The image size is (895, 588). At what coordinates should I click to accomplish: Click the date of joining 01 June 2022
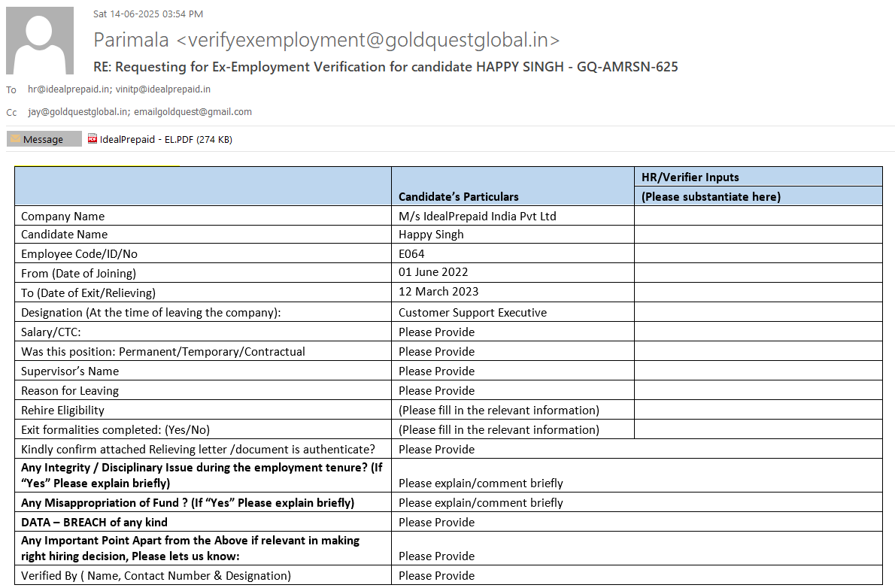coord(433,272)
